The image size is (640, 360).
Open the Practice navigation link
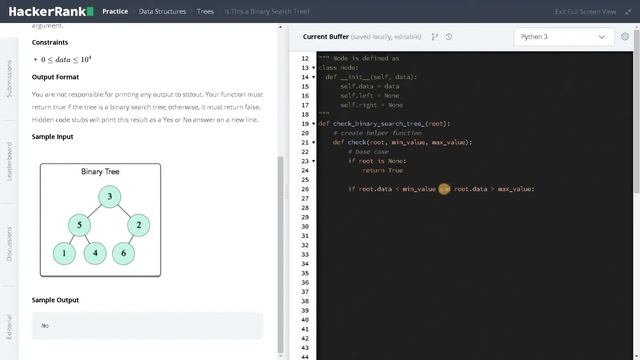tap(115, 11)
